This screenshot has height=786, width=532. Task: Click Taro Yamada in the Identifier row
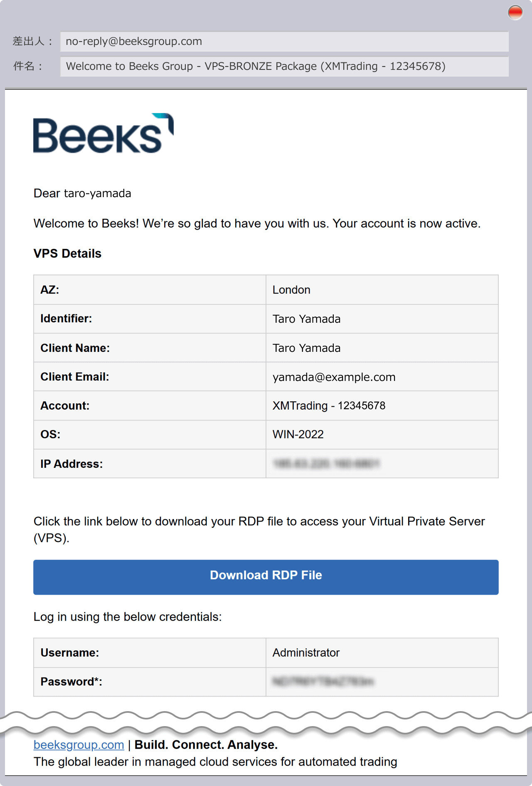pos(306,319)
